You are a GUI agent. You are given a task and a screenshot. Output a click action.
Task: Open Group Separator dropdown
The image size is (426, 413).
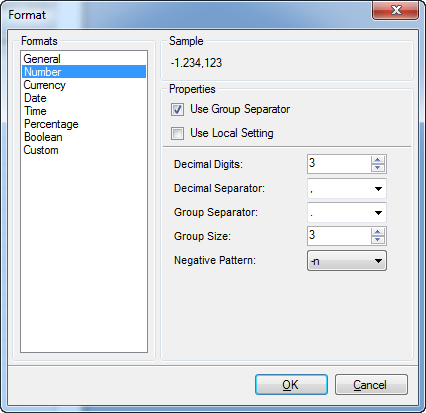click(347, 212)
